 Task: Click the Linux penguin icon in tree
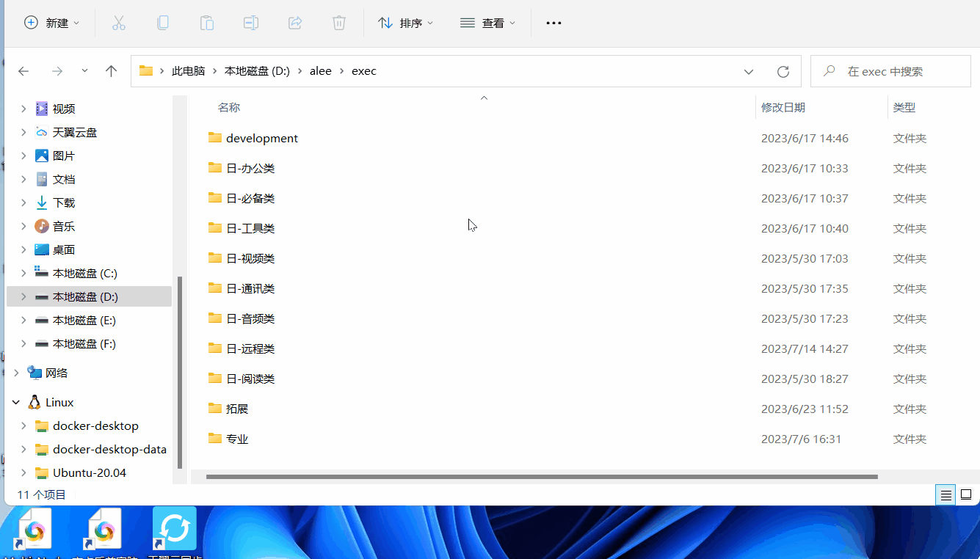pos(34,402)
